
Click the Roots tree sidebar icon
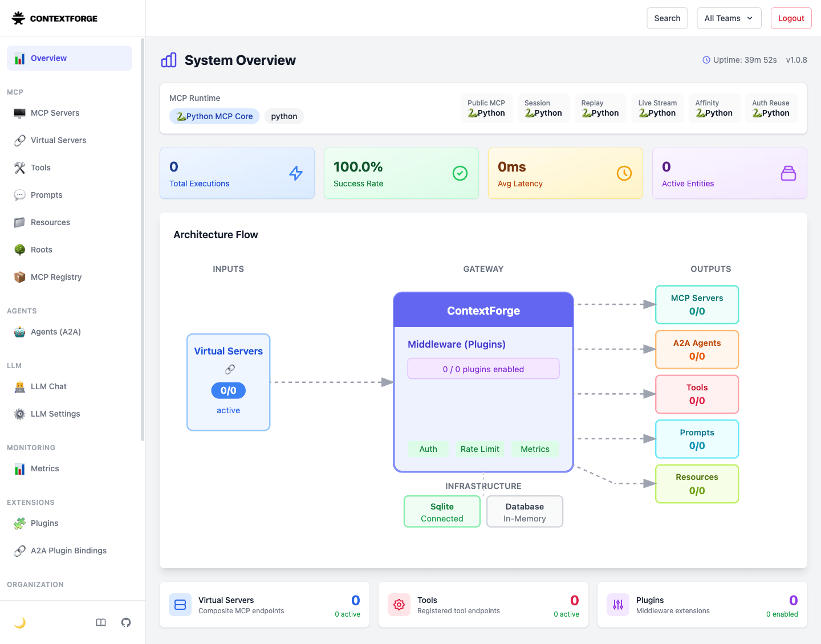20,250
